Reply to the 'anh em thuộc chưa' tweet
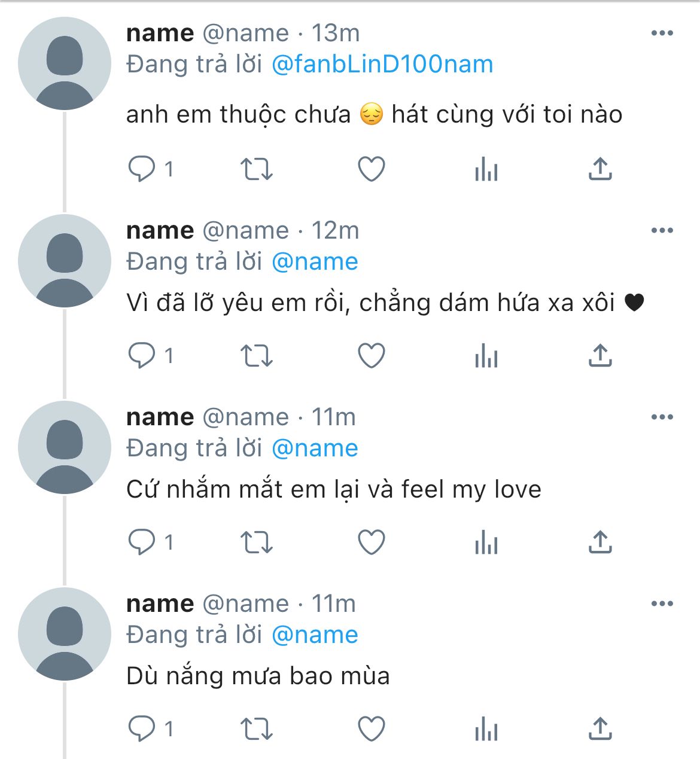This screenshot has width=700, height=759. 142,169
